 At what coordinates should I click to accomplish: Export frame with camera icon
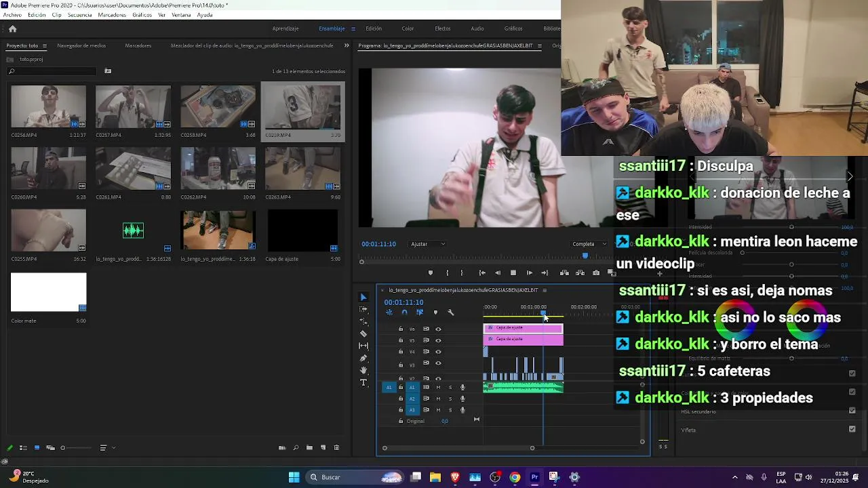pyautogui.click(x=596, y=272)
